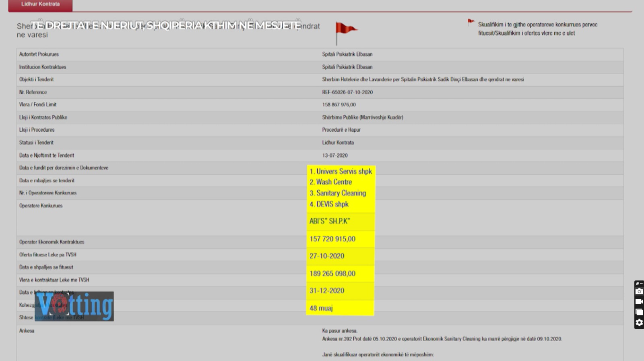Click the camera screenshot icon
644x361 pixels.
tap(639, 291)
